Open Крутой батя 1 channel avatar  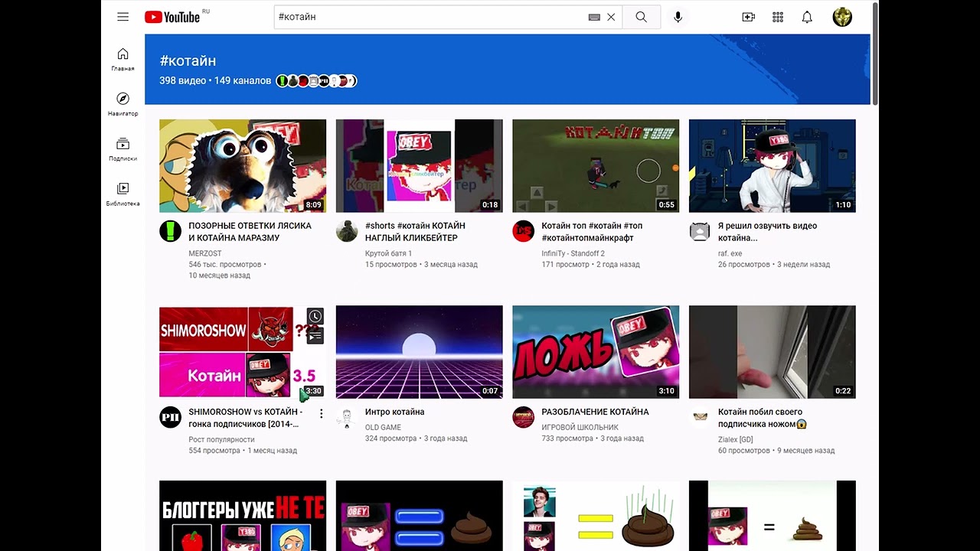[347, 231]
